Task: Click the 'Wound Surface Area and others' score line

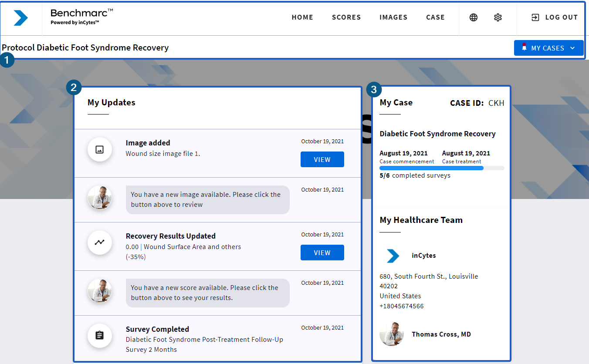Action: click(183, 247)
